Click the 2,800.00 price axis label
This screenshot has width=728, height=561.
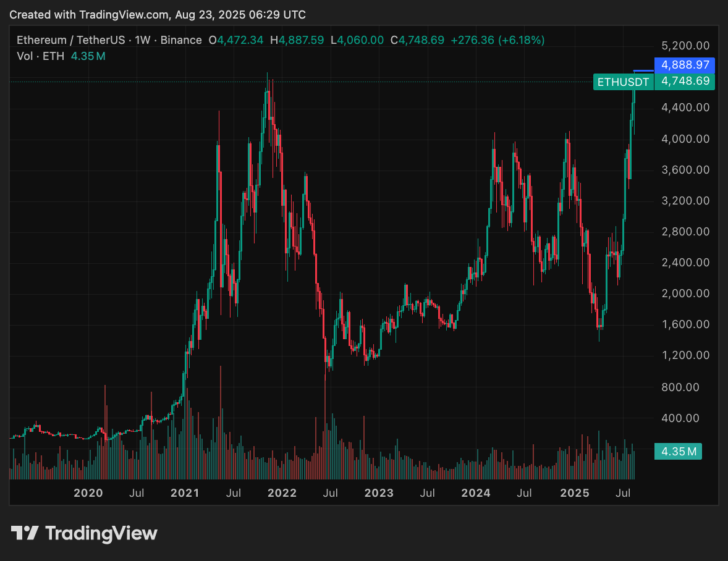(x=685, y=232)
